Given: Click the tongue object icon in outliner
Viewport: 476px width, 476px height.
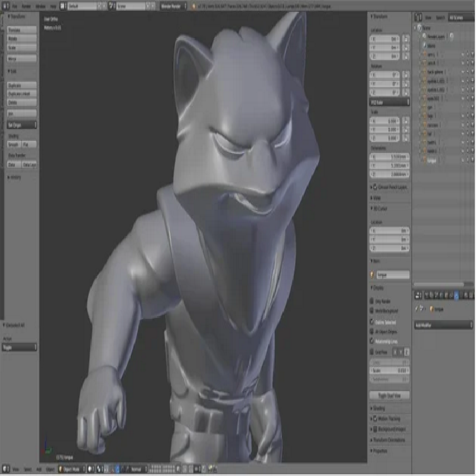Looking at the screenshot, I should coord(424,160).
